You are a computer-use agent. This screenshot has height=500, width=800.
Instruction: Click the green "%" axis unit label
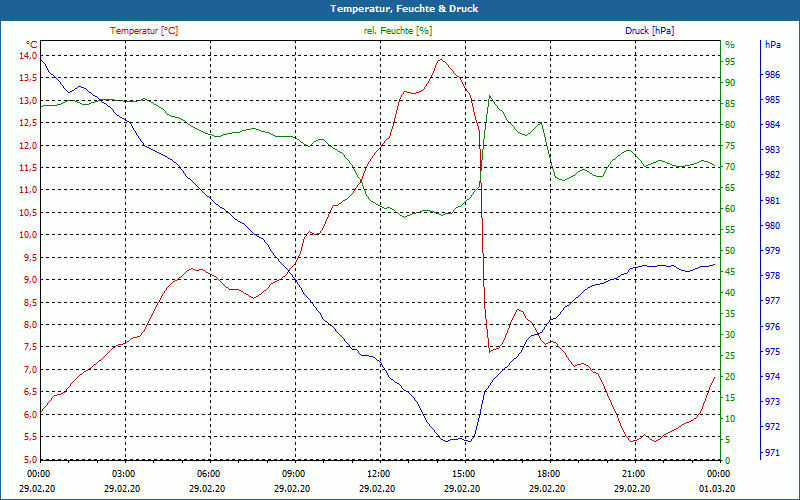click(x=730, y=45)
